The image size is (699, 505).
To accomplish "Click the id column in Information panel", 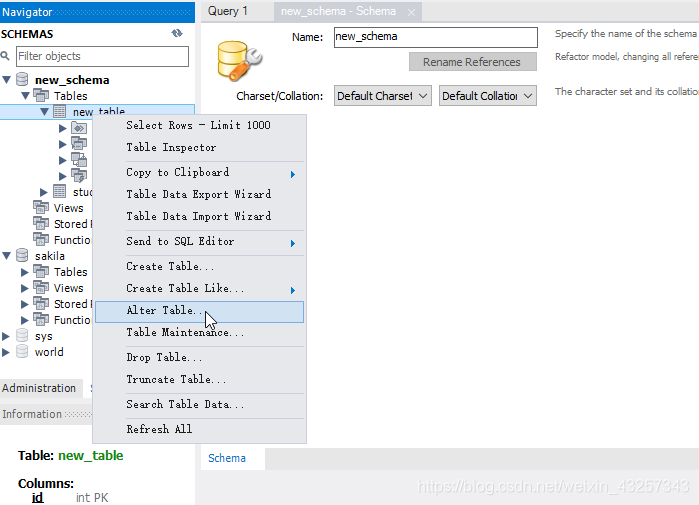I will pyautogui.click(x=37, y=497).
